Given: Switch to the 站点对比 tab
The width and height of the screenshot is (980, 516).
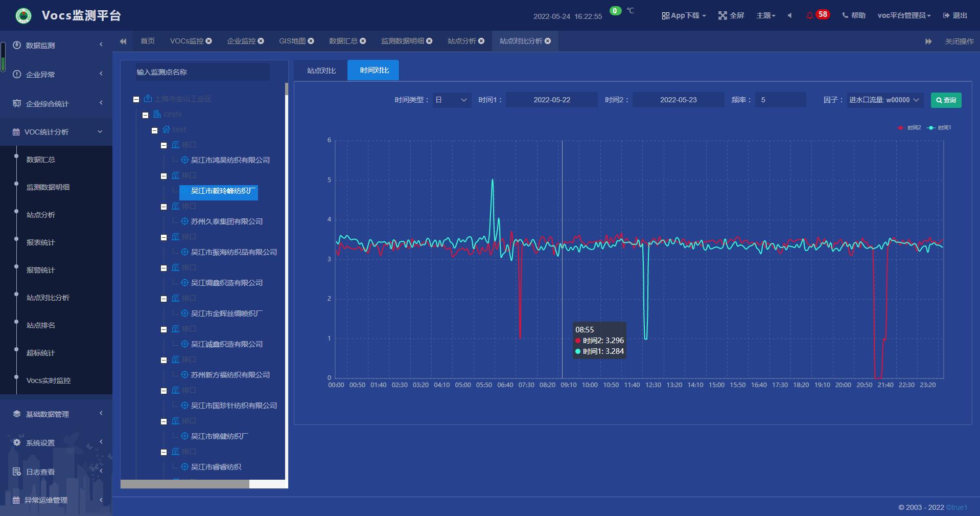Looking at the screenshot, I should 321,71.
